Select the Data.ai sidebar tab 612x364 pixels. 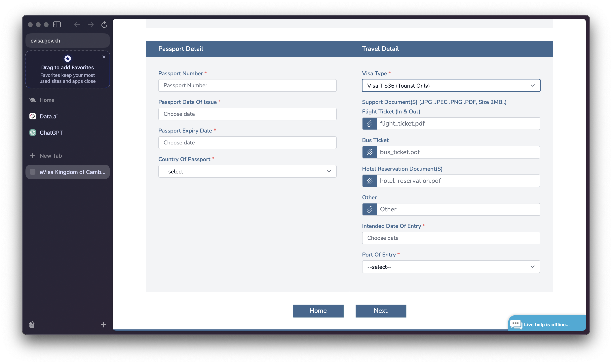coord(49,116)
